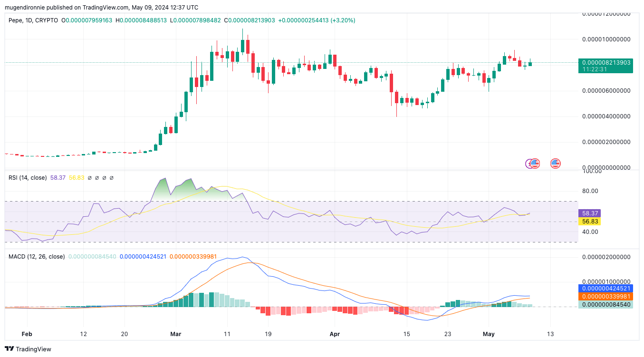Click the 40.00 RSI axis label

coord(590,232)
